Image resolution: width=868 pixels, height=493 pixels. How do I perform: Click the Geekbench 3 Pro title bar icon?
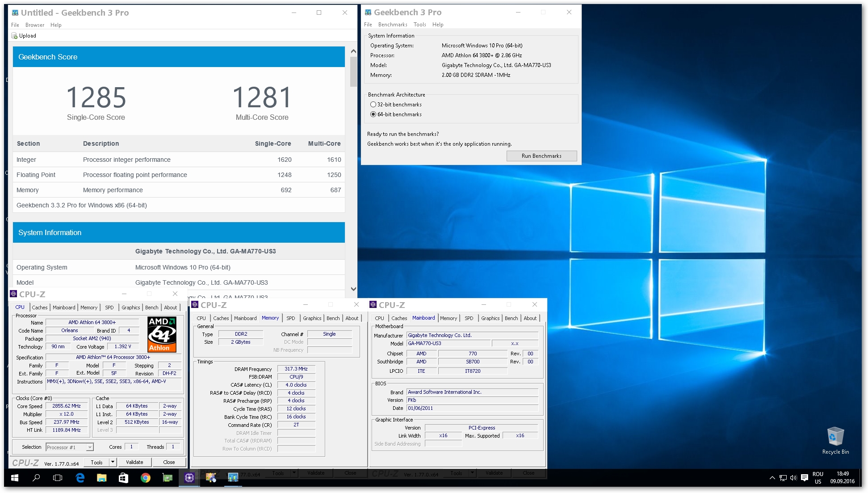[368, 12]
